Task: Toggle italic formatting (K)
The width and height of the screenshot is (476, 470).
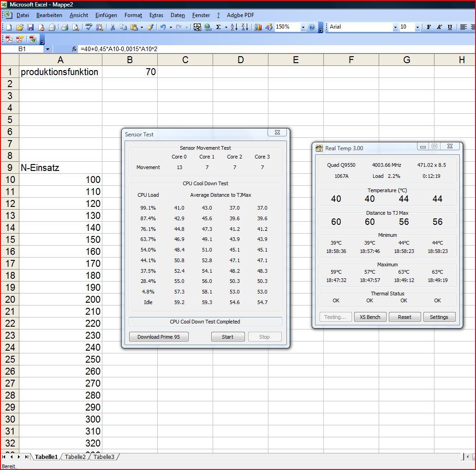Action: point(439,27)
